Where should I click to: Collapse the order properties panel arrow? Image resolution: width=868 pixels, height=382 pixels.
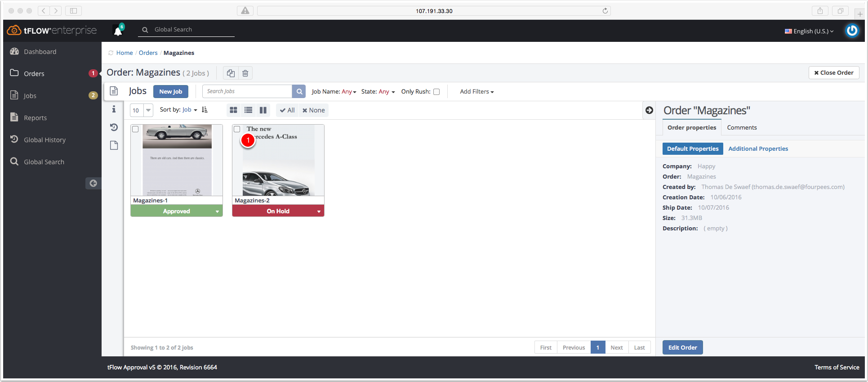point(649,110)
